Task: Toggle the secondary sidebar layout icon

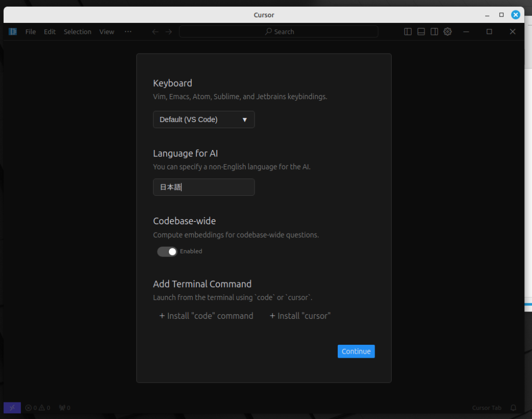Action: tap(434, 32)
